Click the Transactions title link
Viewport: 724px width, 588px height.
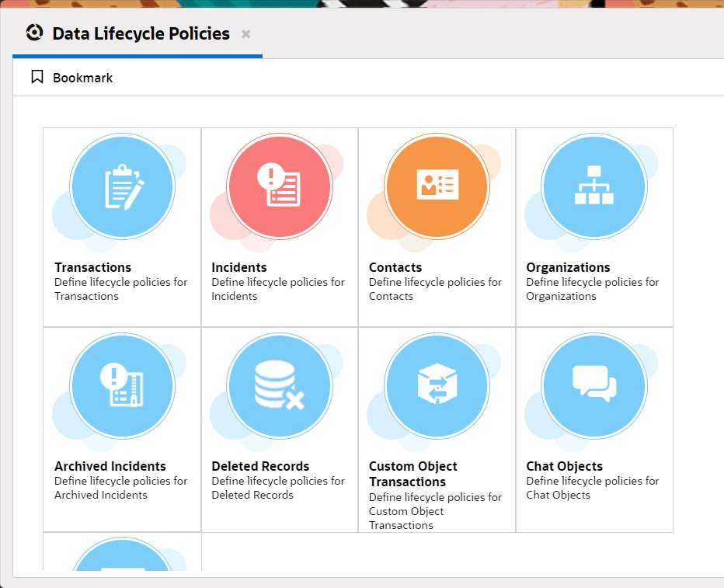(x=92, y=267)
